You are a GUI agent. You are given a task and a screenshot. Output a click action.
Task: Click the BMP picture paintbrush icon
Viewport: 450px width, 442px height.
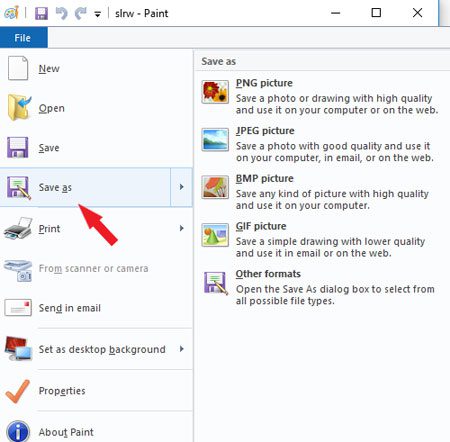coord(215,187)
